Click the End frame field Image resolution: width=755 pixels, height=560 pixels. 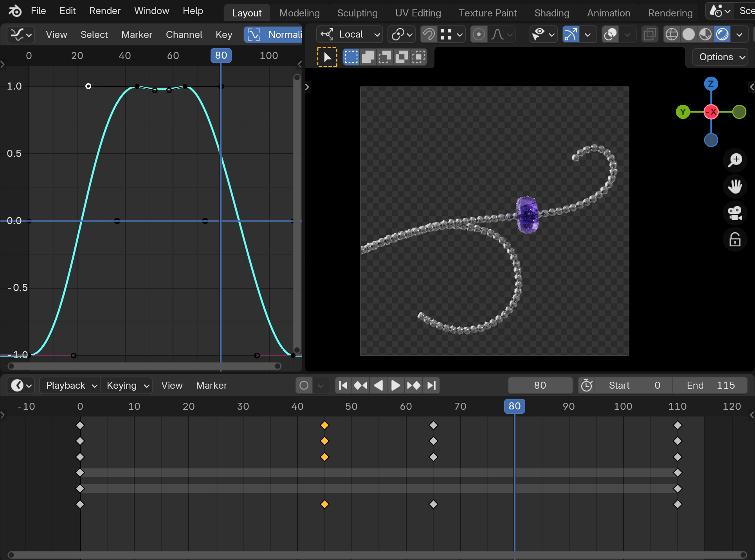[x=710, y=386]
